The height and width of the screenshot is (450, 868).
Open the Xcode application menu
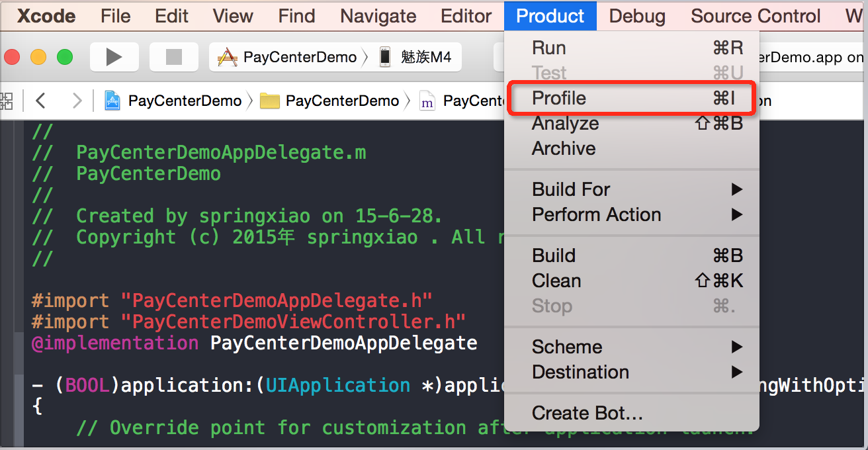click(46, 16)
